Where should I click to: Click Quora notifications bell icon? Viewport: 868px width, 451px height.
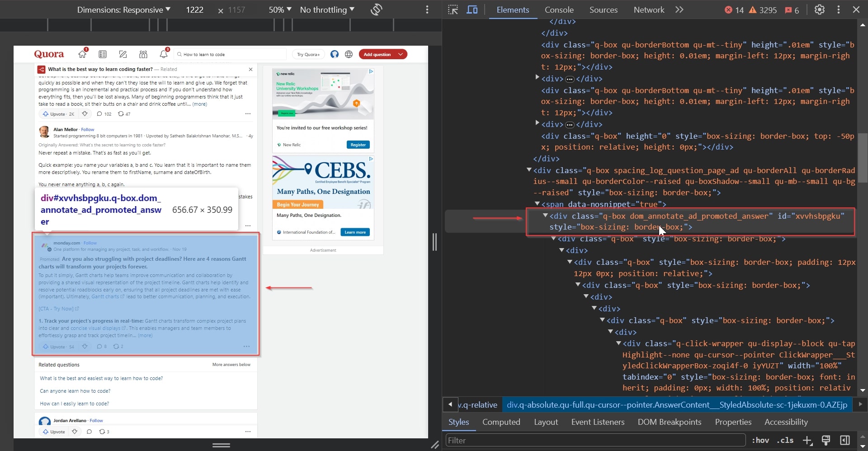pos(163,54)
